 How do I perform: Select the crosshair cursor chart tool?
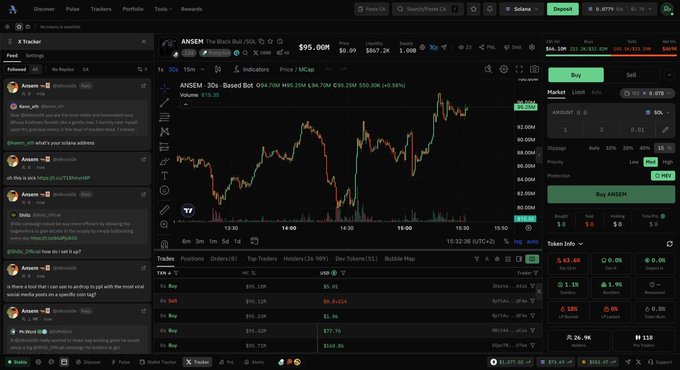(x=164, y=88)
